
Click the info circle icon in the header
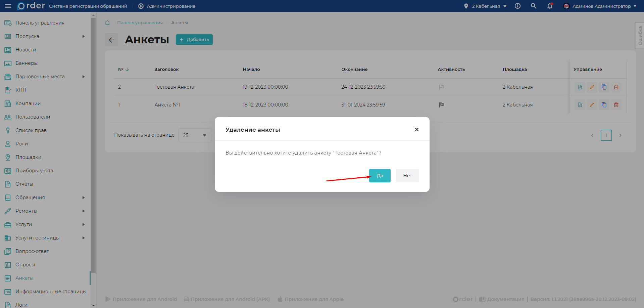point(517,6)
